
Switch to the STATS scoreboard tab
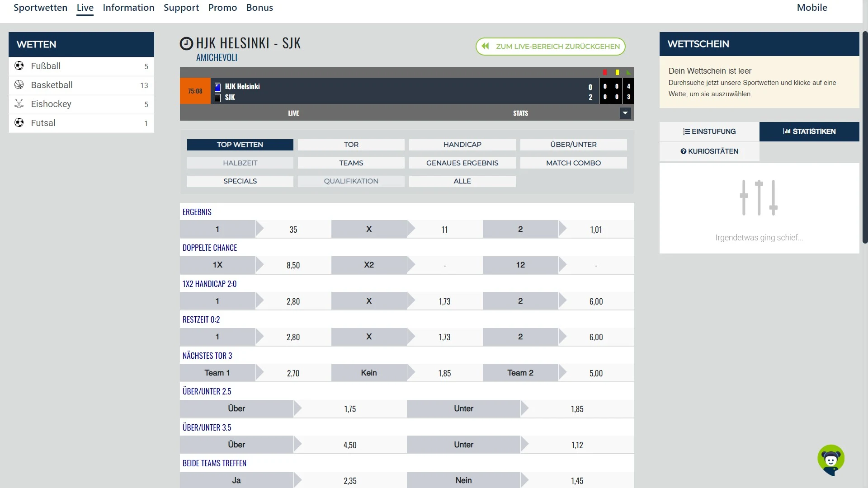pyautogui.click(x=520, y=113)
